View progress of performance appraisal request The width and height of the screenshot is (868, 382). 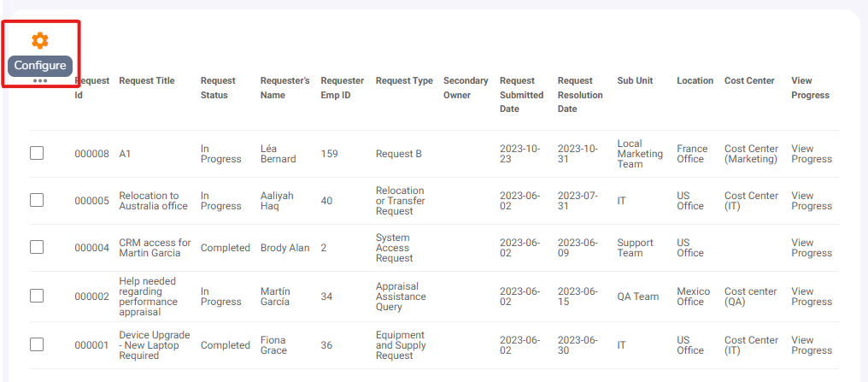(x=812, y=297)
